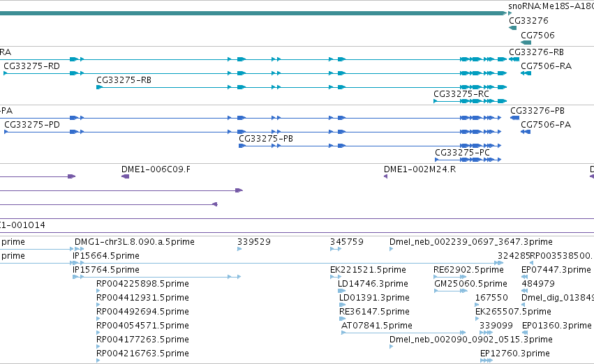Click EST label 339099
This screenshot has width=594, height=364.
point(496,326)
